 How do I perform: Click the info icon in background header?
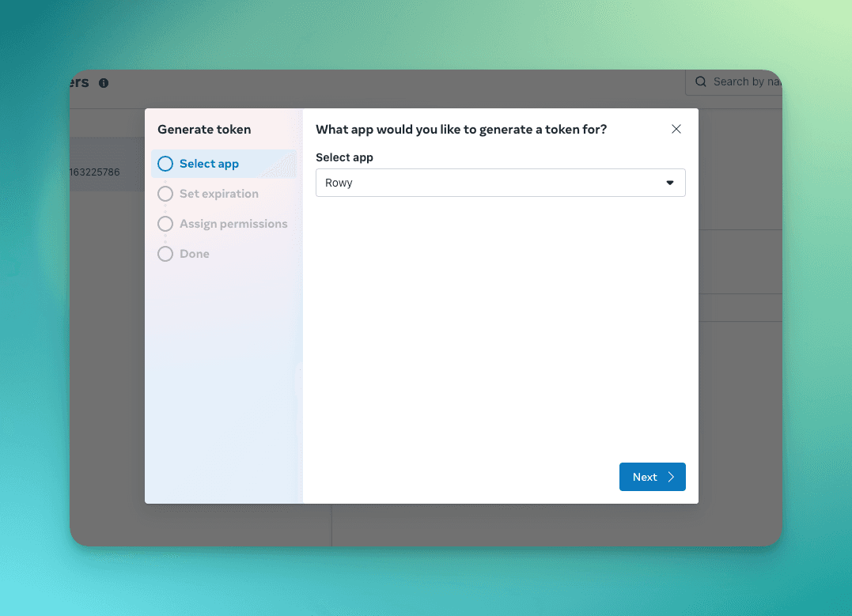104,83
